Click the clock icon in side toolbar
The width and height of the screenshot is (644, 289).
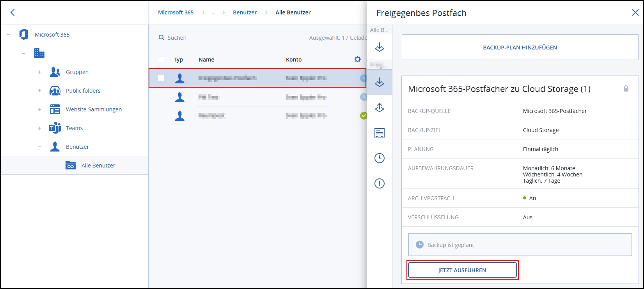pyautogui.click(x=380, y=158)
